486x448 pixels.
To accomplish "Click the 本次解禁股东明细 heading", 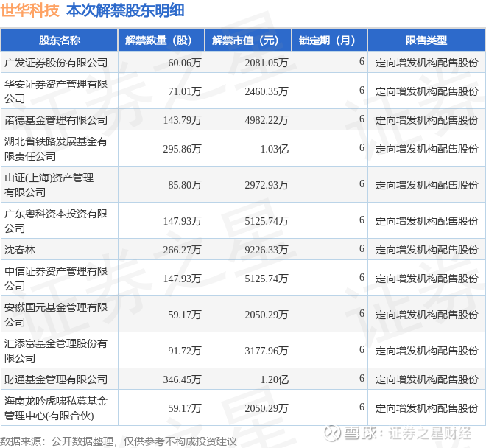I will pyautogui.click(x=125, y=10).
